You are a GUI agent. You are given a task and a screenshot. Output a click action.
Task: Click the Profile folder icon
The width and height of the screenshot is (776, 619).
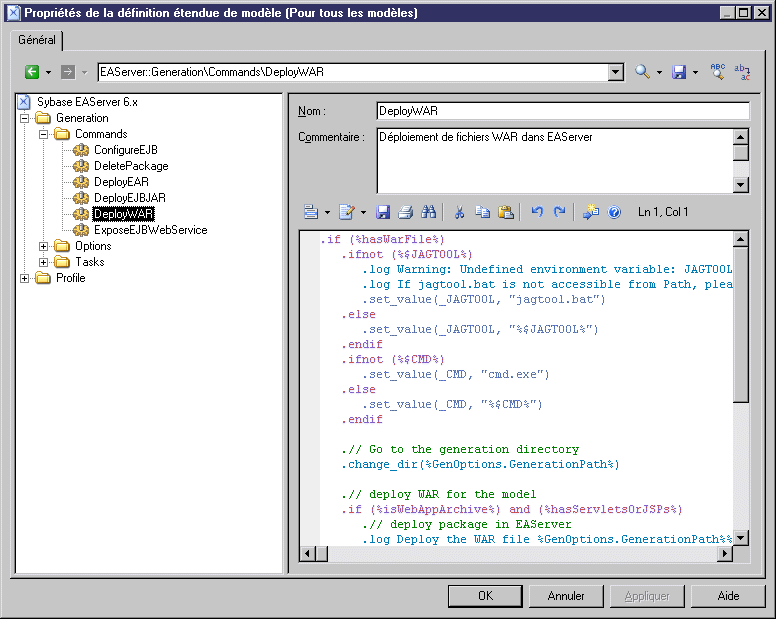click(43, 278)
